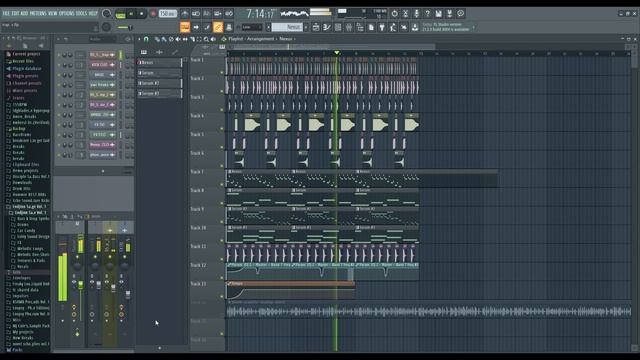Click the record button in transport
640x360 pixels.
pyautogui.click(x=153, y=13)
